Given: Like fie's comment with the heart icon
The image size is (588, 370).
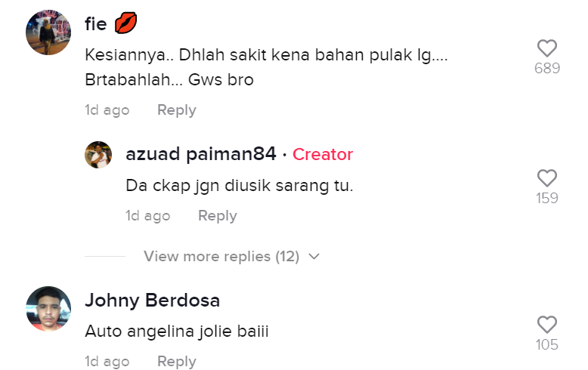Looking at the screenshot, I should coord(547,48).
